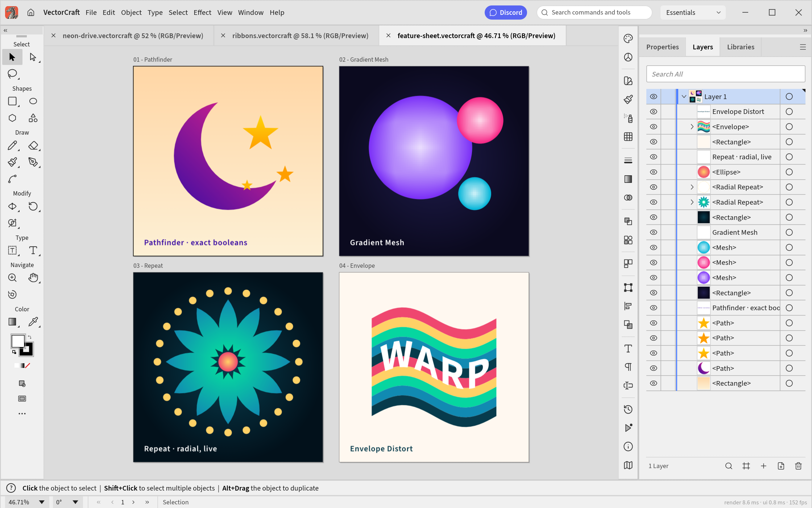The image size is (812, 508).
Task: Delete selection with Layers trash icon
Action: pyautogui.click(x=798, y=466)
